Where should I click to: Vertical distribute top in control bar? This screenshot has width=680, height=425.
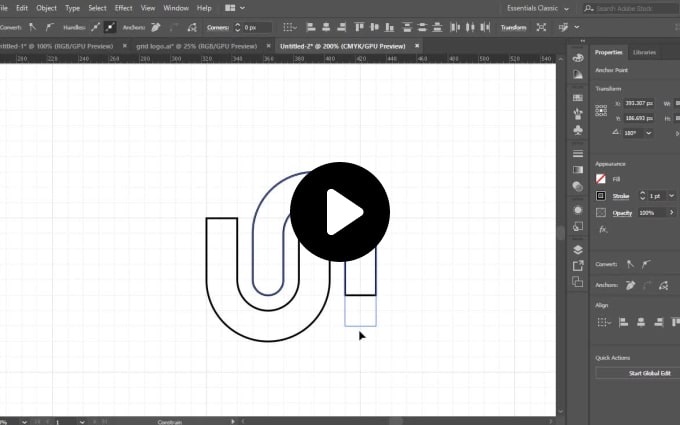pos(407,27)
